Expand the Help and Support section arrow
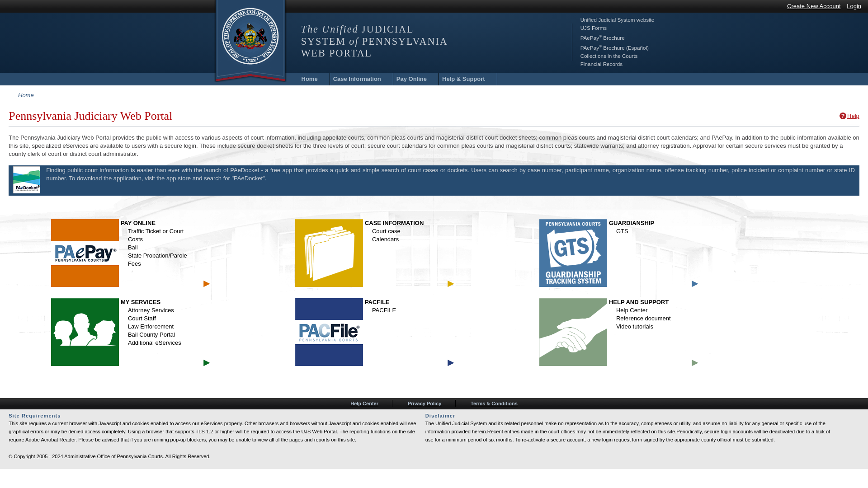 pyautogui.click(x=695, y=363)
